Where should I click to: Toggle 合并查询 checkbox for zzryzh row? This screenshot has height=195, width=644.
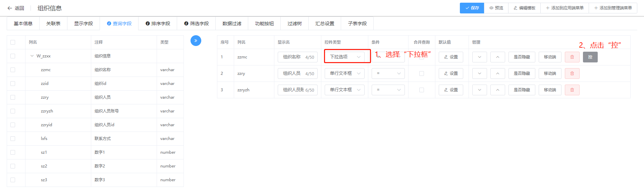(x=422, y=90)
